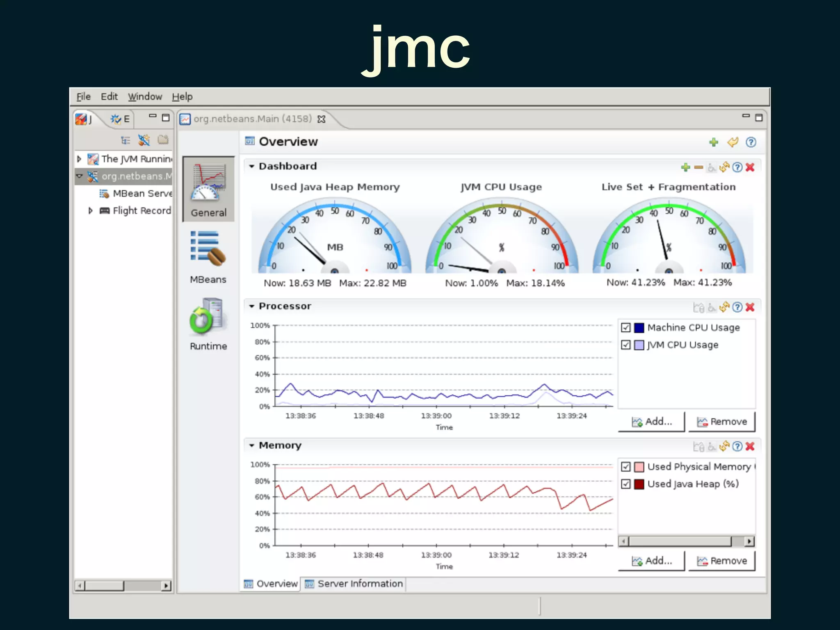The width and height of the screenshot is (840, 630).
Task: Collapse the Dashboard section triangle
Action: pyautogui.click(x=251, y=166)
